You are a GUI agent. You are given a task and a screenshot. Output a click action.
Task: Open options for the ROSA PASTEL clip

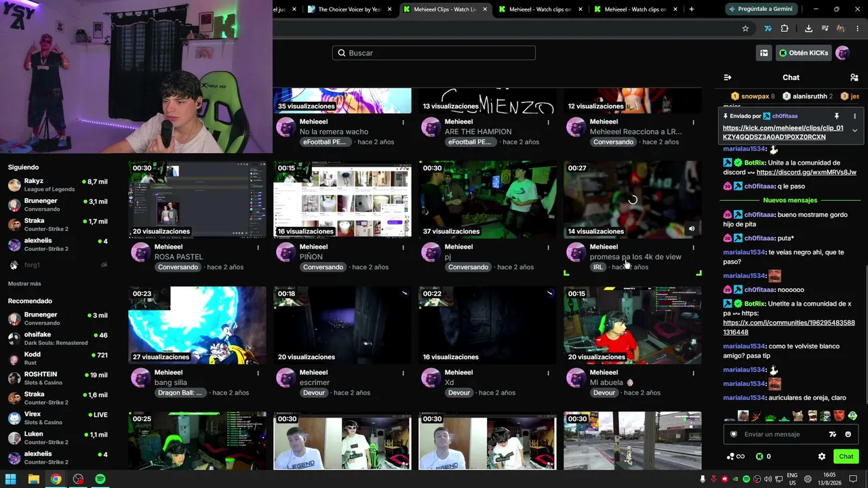pyautogui.click(x=258, y=247)
